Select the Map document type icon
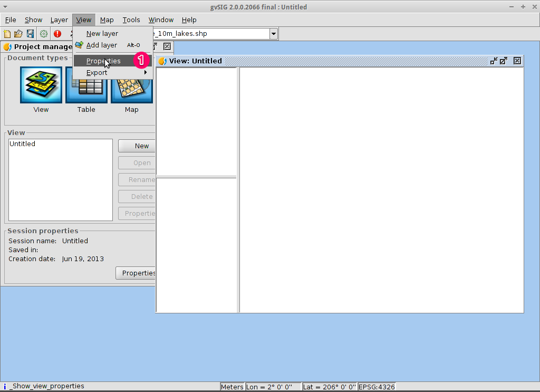Screen dimensions: 540x392 pos(131,91)
